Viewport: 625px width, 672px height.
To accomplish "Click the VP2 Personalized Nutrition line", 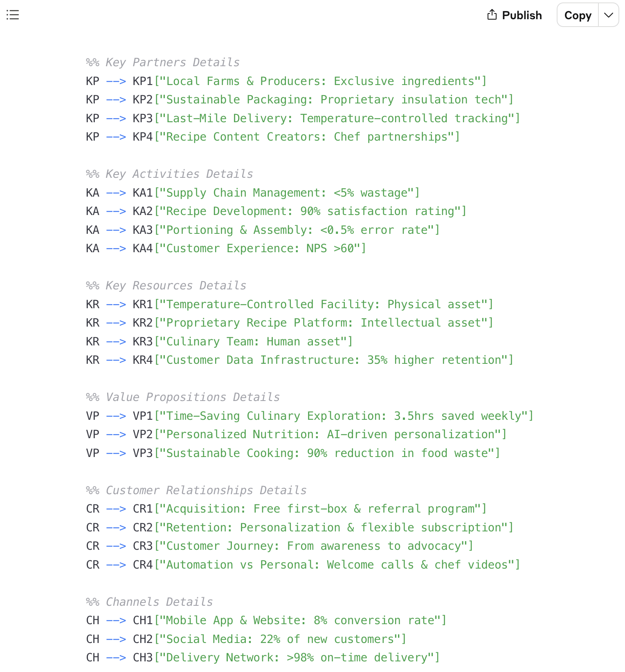I will 296,434.
